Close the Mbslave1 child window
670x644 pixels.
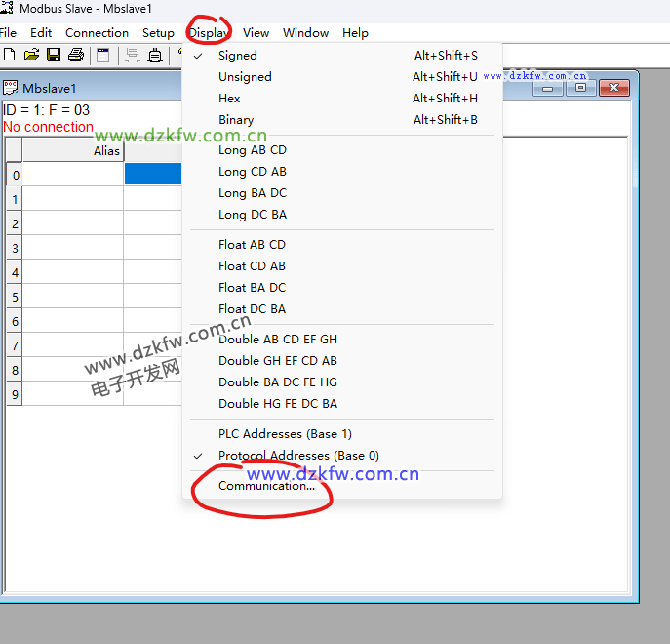pos(614,88)
